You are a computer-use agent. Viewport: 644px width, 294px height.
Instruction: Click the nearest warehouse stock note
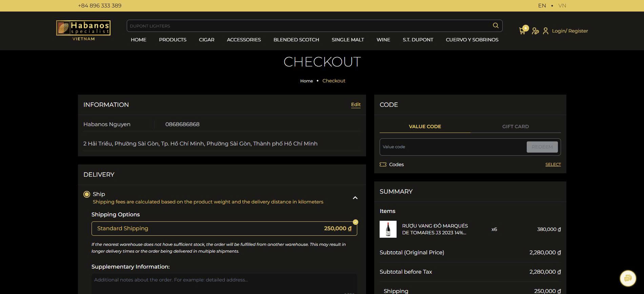coord(219,248)
